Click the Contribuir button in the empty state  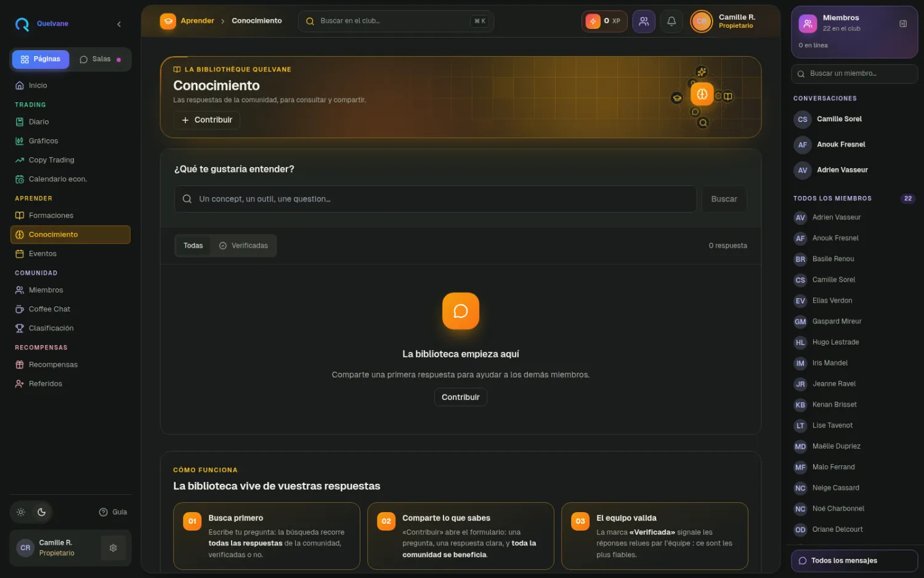460,397
